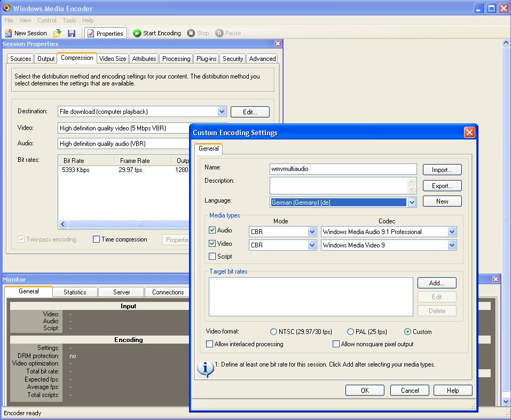Switch to the Security tab
Image resolution: width=511 pixels, height=420 pixels.
233,59
